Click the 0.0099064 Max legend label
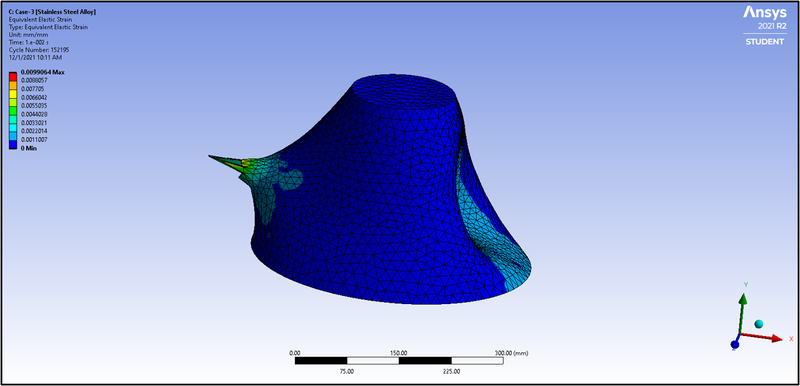The width and height of the screenshot is (800, 386). click(42, 72)
